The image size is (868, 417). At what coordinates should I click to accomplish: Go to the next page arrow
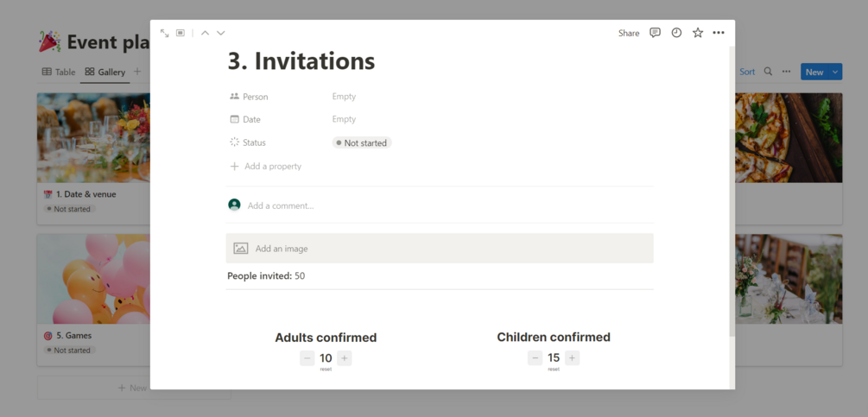click(221, 33)
